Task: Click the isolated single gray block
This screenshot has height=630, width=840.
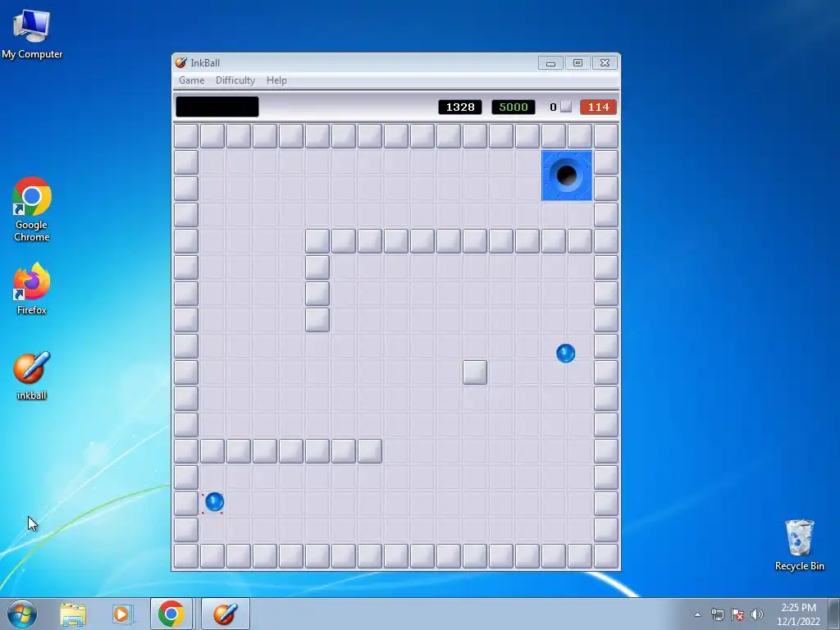Action: [x=475, y=372]
